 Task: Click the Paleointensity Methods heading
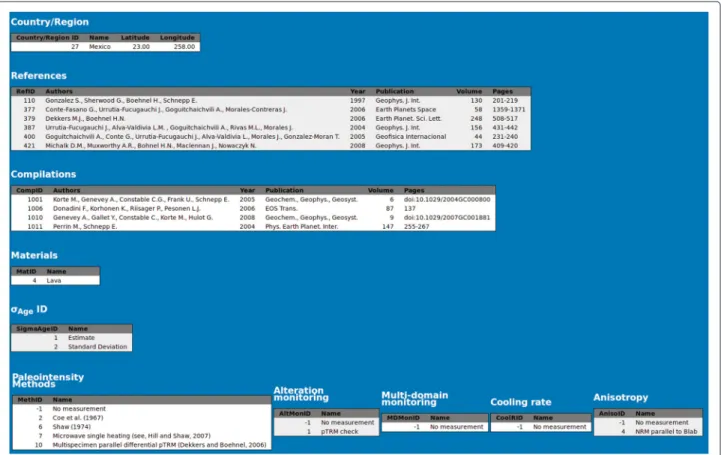click(48, 381)
